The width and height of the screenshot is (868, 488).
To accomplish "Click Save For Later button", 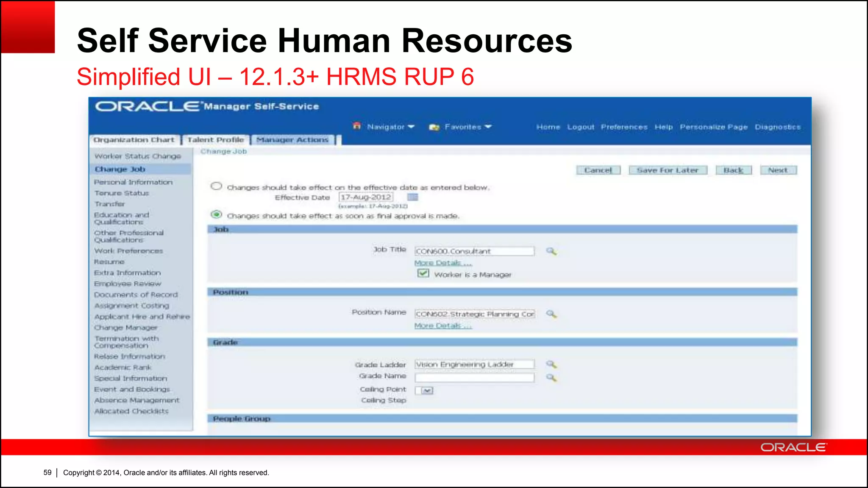I will coord(668,170).
